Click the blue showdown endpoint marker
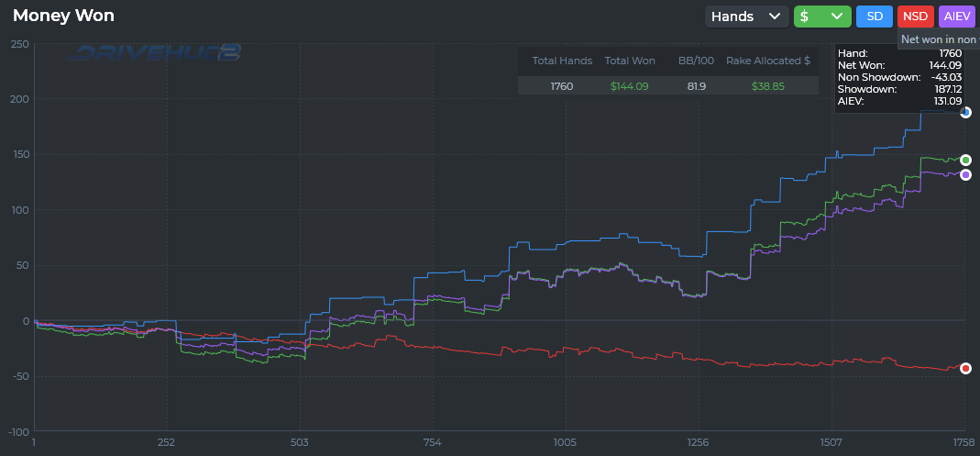Screen dimensions: 980x456 point(965,113)
